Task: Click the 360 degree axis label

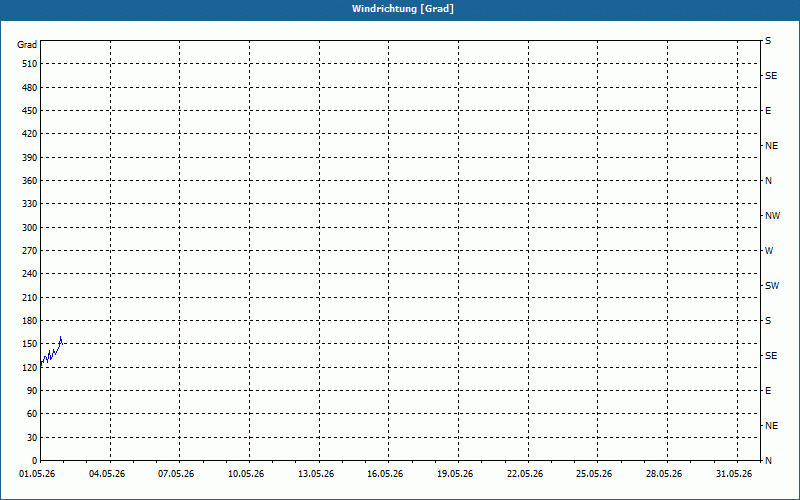Action: tap(30, 181)
